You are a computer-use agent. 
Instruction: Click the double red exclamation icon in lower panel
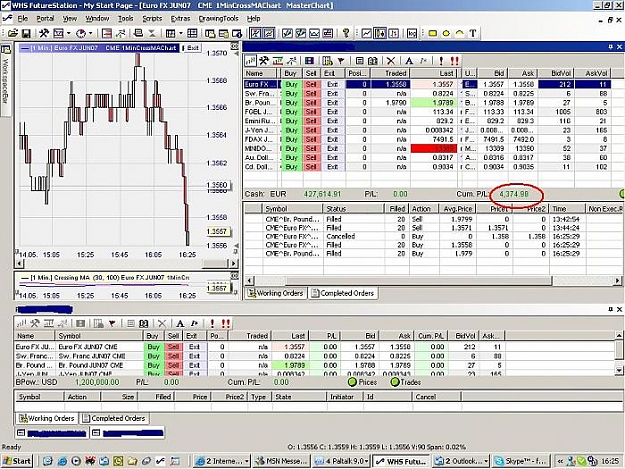tap(226, 324)
